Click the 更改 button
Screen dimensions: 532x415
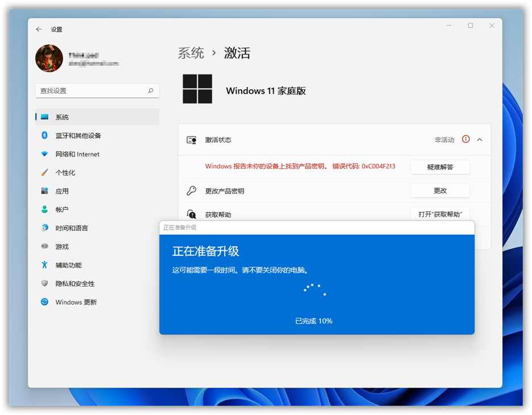click(x=440, y=190)
